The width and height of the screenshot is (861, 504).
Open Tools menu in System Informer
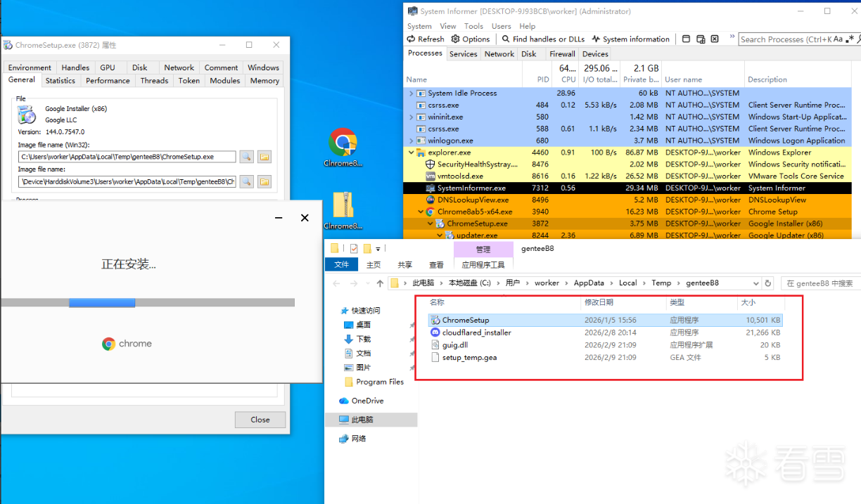(x=473, y=26)
